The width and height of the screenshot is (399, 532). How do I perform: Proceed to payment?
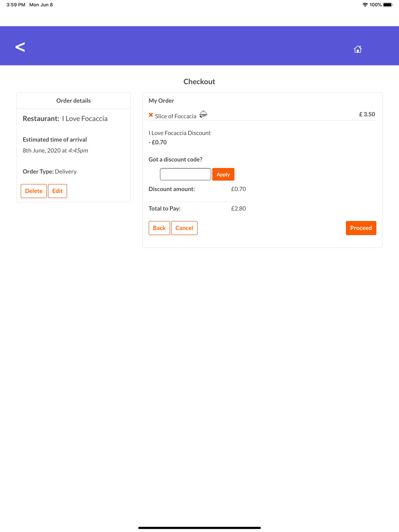(361, 228)
